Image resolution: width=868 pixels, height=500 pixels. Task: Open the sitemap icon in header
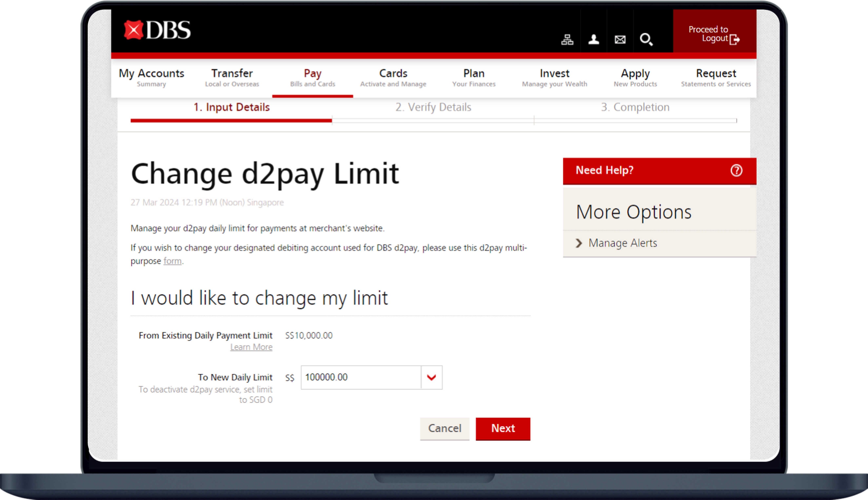tap(567, 39)
